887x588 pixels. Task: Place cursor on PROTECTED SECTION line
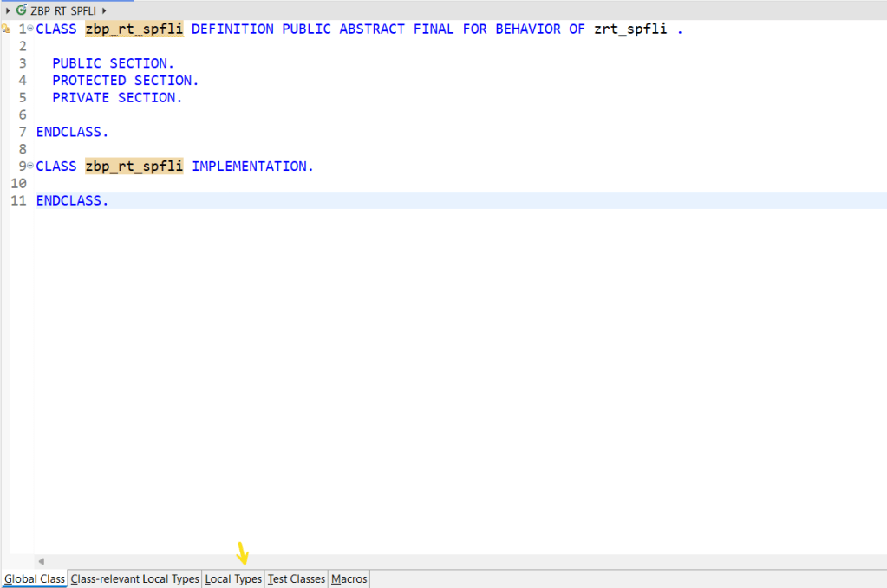tap(126, 81)
